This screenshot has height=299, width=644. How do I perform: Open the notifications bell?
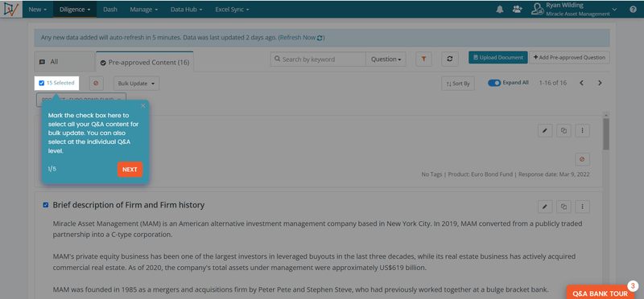(500, 10)
